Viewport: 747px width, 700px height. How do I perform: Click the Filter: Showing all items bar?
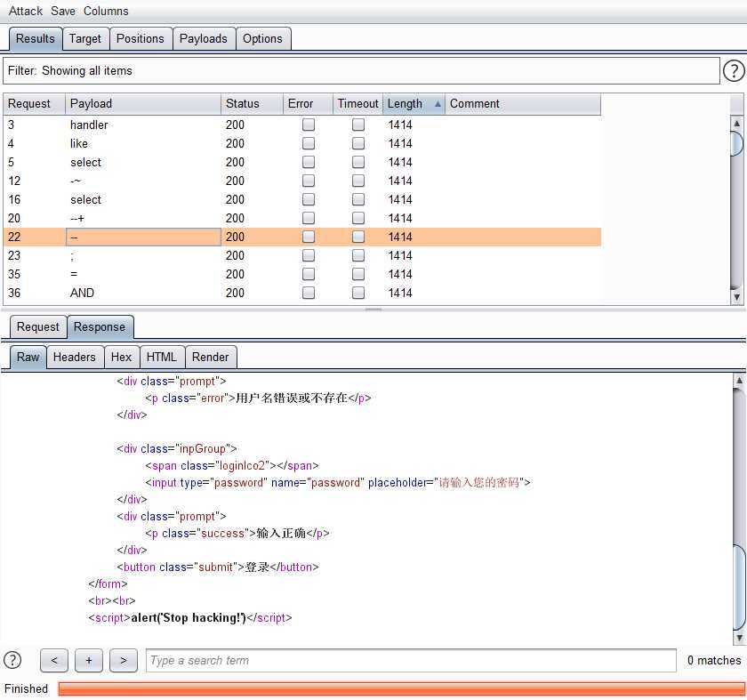pyautogui.click(x=361, y=71)
